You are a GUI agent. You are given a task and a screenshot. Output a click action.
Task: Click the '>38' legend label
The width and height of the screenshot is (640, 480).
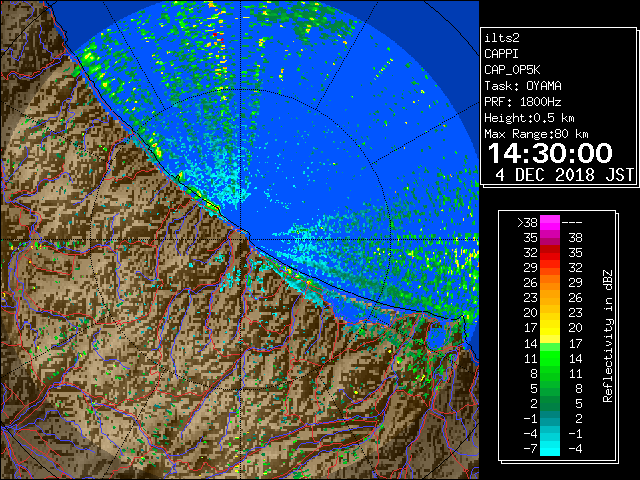coord(527,223)
